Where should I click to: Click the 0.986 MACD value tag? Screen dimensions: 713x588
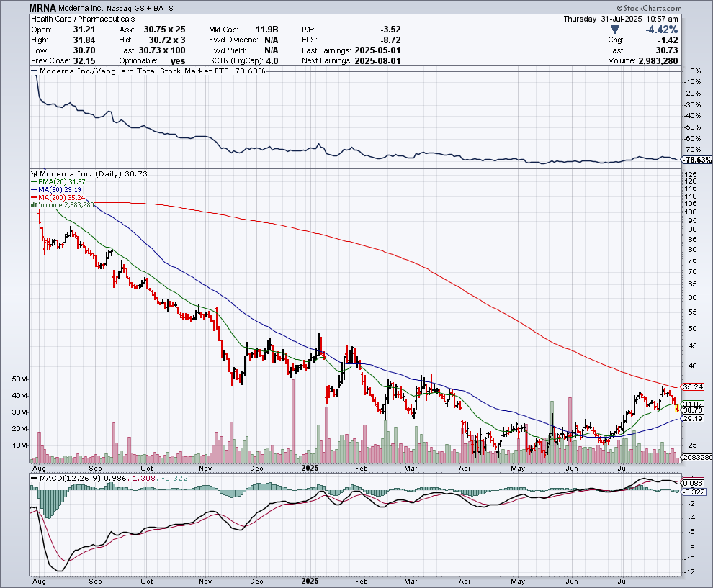pyautogui.click(x=693, y=484)
